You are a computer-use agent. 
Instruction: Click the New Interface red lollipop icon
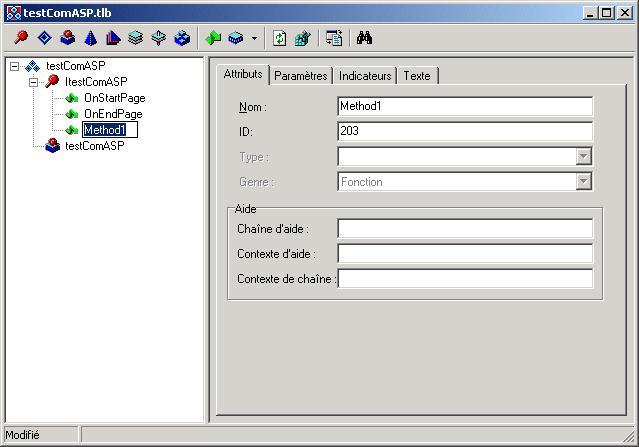click(x=21, y=38)
